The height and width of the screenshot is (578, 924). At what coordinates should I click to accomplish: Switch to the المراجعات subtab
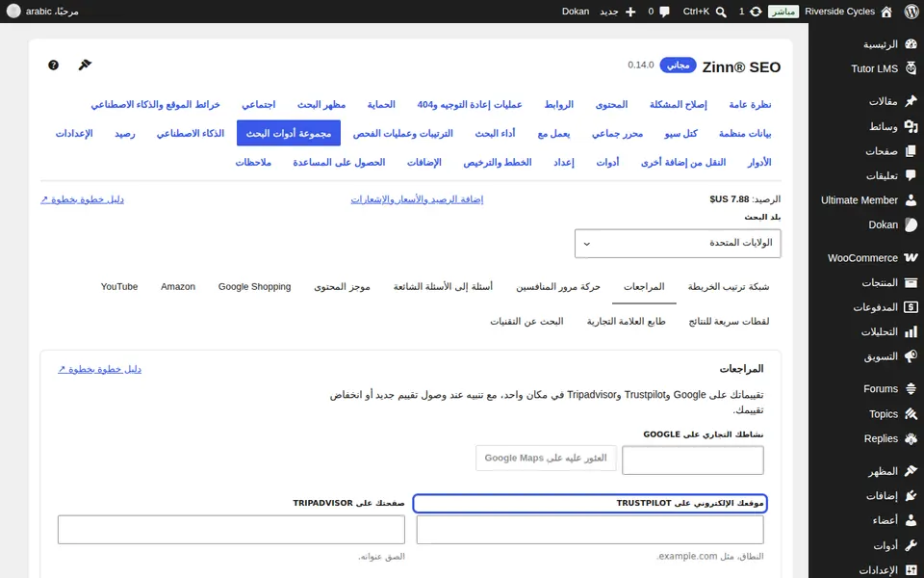coord(644,287)
